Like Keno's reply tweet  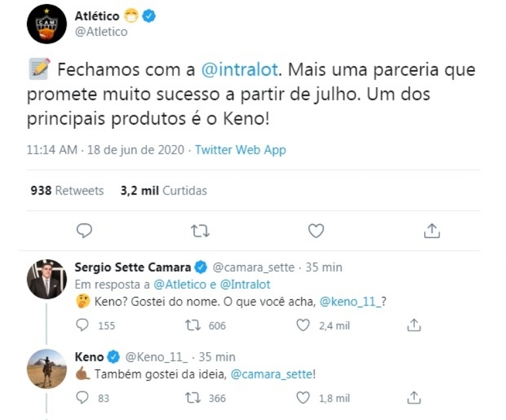pos(303,398)
